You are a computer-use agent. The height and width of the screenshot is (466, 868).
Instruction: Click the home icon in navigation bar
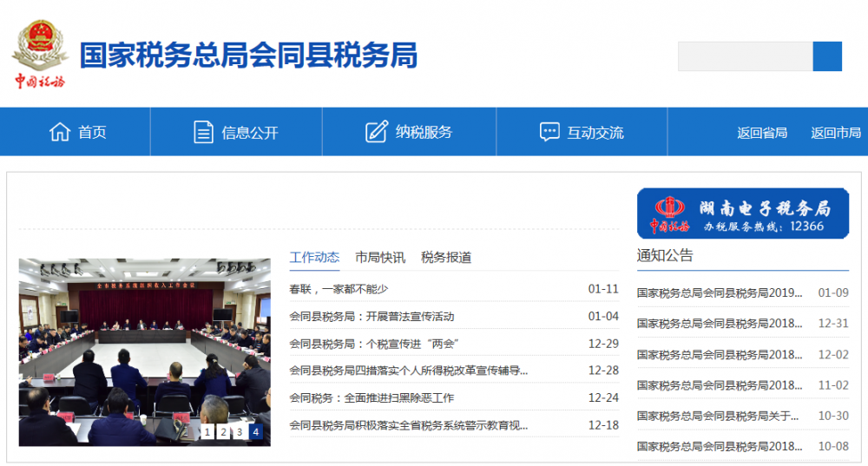60,132
